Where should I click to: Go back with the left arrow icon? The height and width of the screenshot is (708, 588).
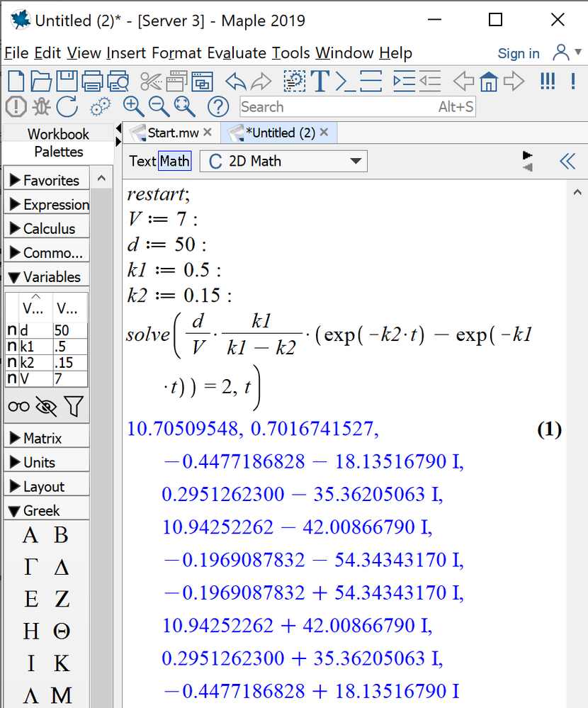pos(463,82)
